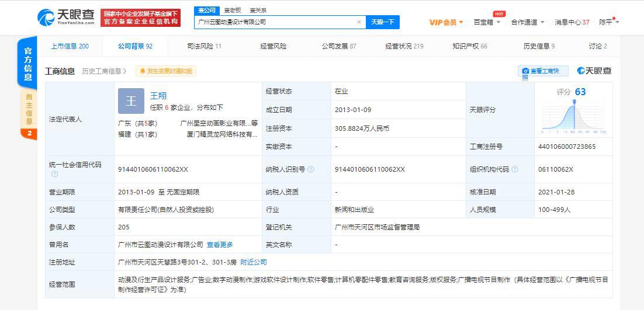Viewport: 644px width, 310px height.
Task: Select the 查关系 search tab
Action: click(x=258, y=11)
